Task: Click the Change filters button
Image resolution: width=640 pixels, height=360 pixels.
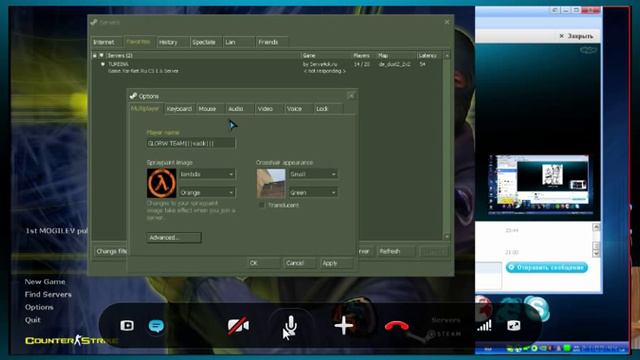Action: click(x=111, y=251)
